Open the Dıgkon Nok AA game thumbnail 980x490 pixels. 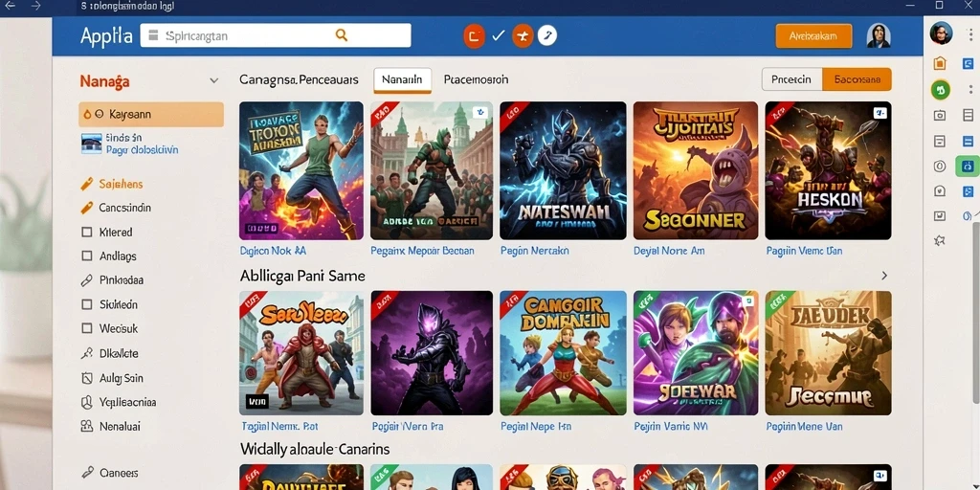pyautogui.click(x=301, y=170)
